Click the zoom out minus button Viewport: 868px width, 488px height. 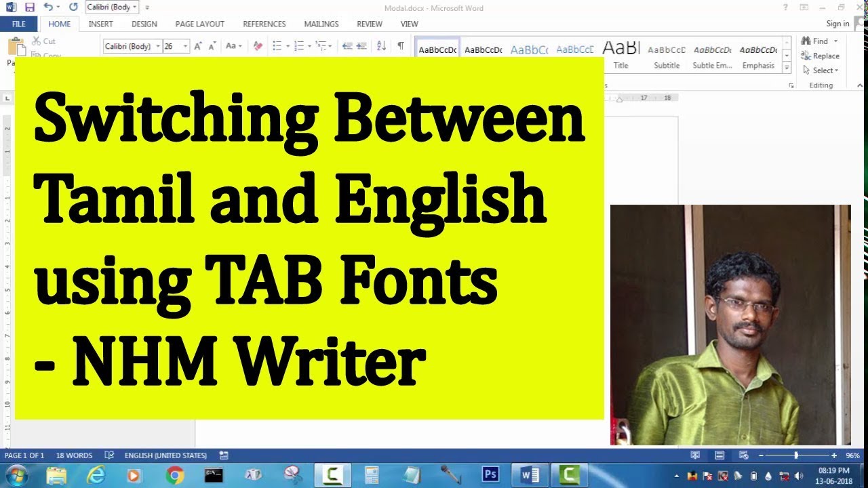tap(762, 455)
